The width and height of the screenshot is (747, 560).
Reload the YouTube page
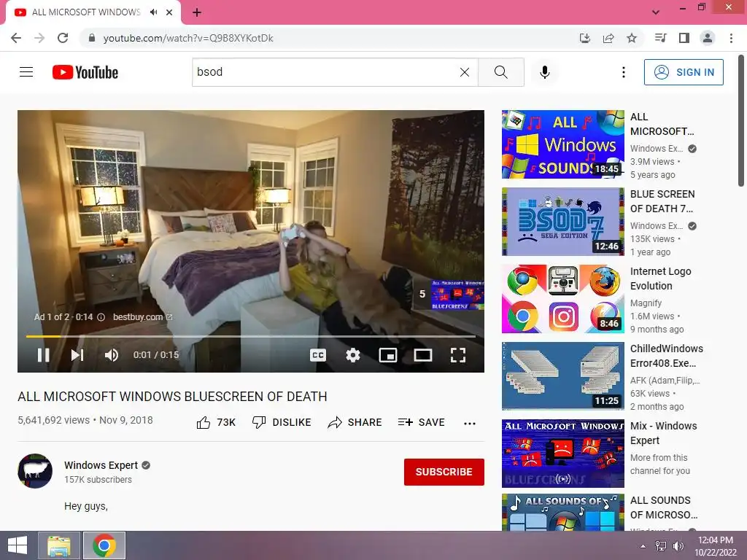(x=63, y=38)
